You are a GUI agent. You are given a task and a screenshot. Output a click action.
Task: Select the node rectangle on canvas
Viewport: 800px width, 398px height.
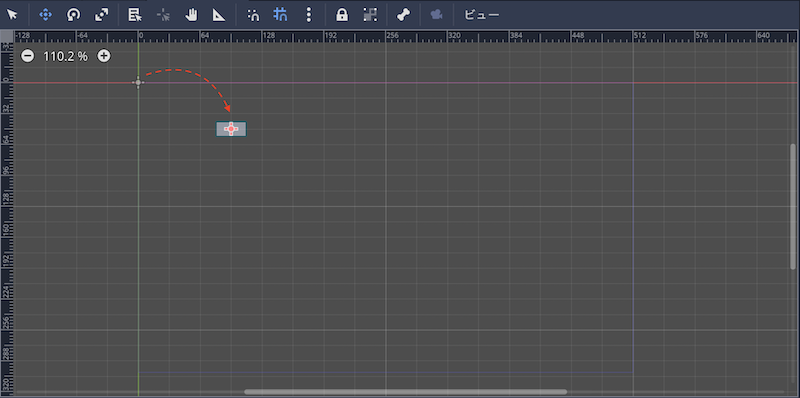point(231,129)
